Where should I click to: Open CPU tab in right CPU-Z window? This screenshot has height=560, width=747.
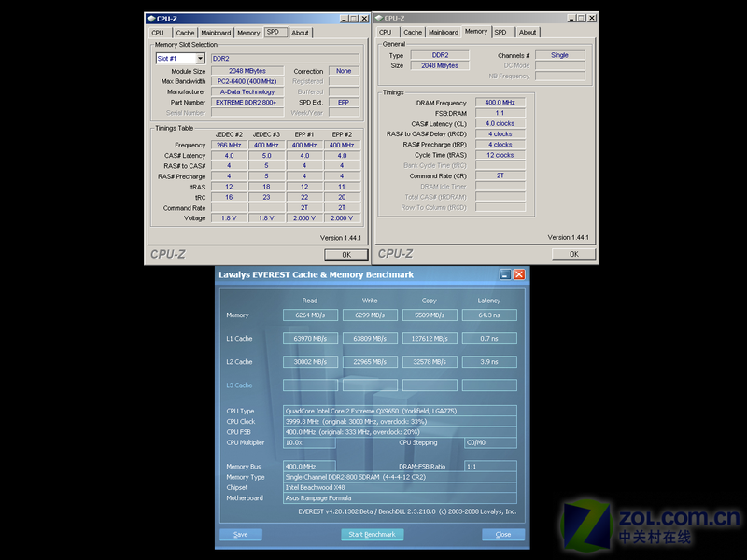pyautogui.click(x=386, y=32)
